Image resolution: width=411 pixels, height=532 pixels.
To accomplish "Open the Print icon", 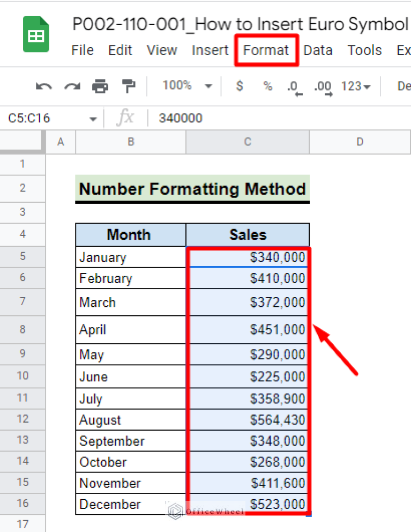I will [100, 86].
